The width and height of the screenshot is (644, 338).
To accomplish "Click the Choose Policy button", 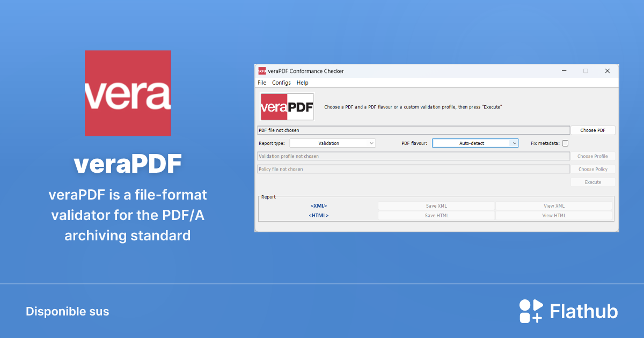I will click(x=592, y=169).
